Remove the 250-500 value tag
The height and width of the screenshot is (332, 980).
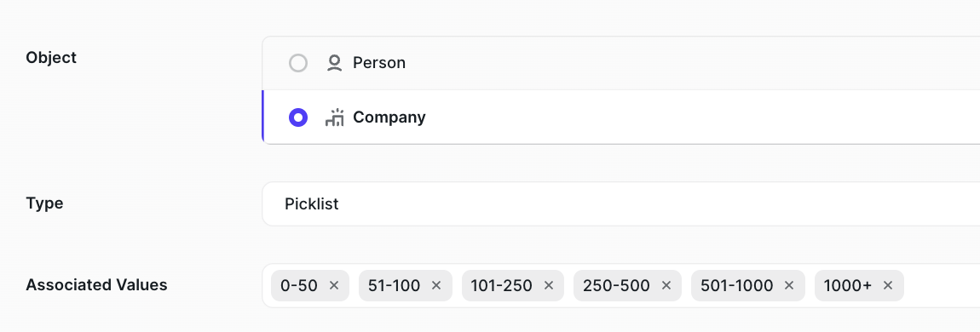pyautogui.click(x=666, y=286)
